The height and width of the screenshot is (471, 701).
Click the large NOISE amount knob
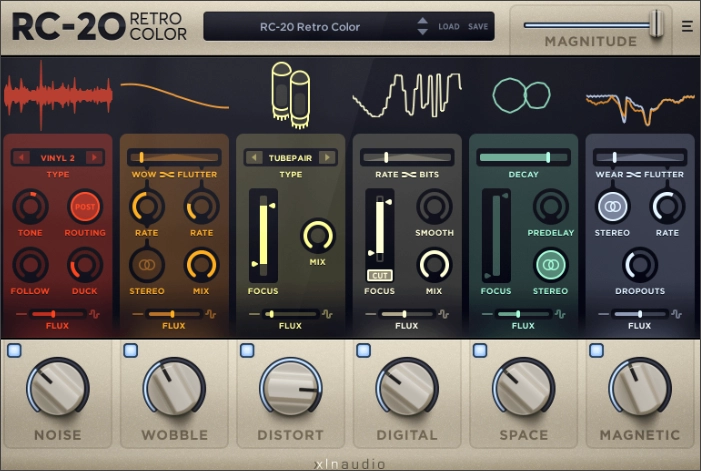[58, 387]
